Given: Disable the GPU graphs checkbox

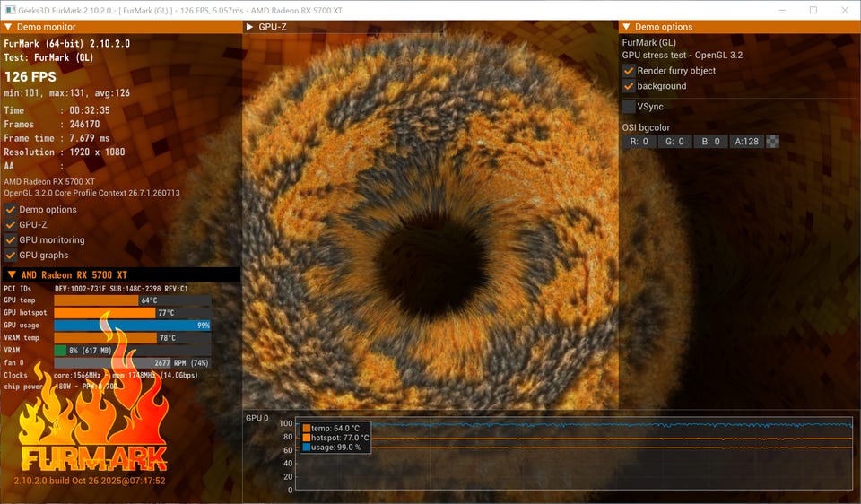Looking at the screenshot, I should [10, 256].
